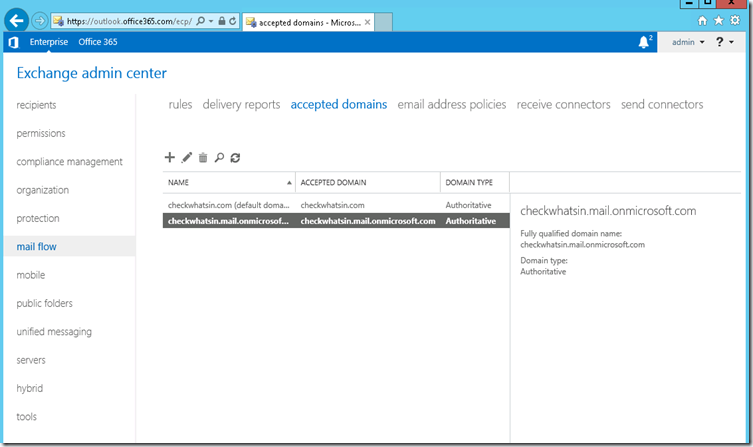The image size is (753, 447).
Task: Open permissions in left navigation
Action: tap(41, 133)
